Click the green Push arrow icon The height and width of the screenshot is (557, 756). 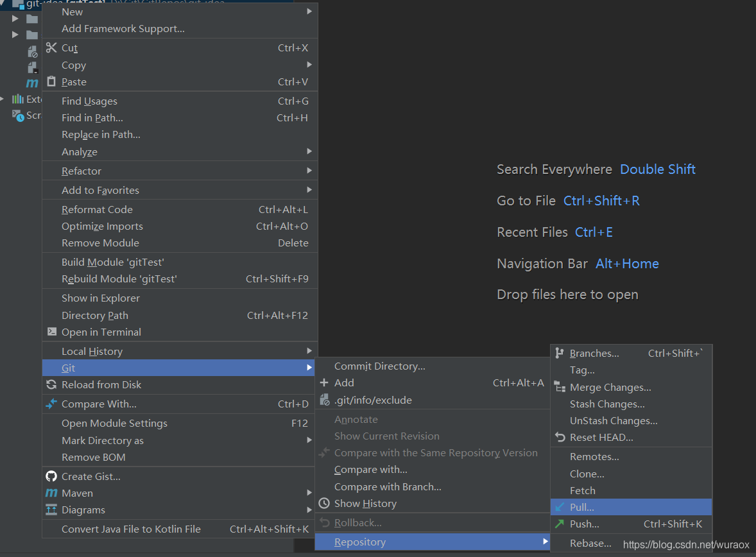click(559, 524)
